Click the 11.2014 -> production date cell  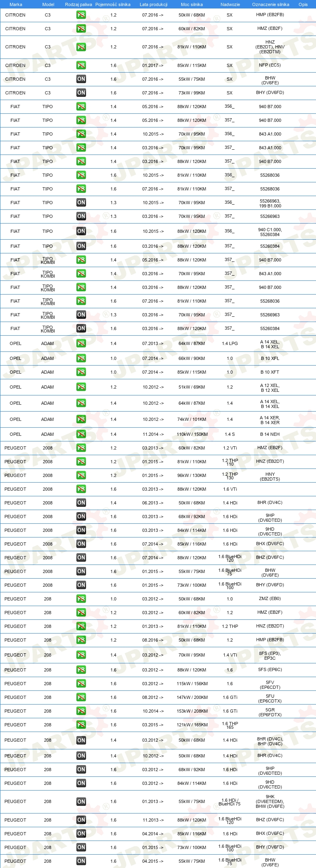[153, 435]
